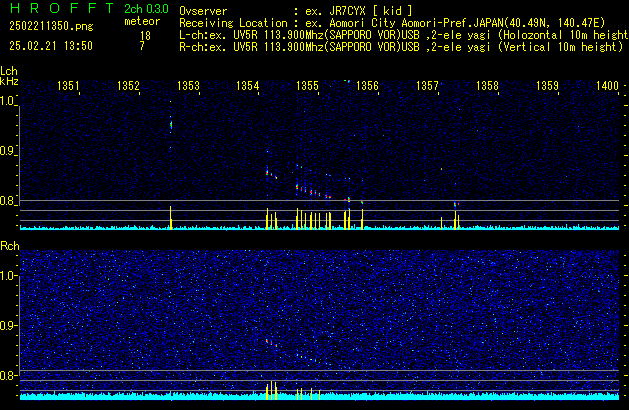Click the Lch 0.8 frequency label
629x410 pixels.
pyautogui.click(x=8, y=201)
